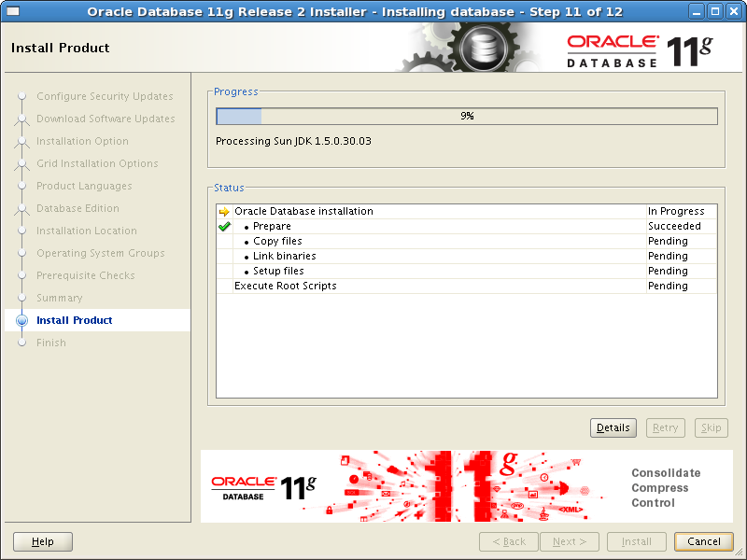Screen dimensions: 747x560
Task: Click the Skip button
Action: click(711, 427)
